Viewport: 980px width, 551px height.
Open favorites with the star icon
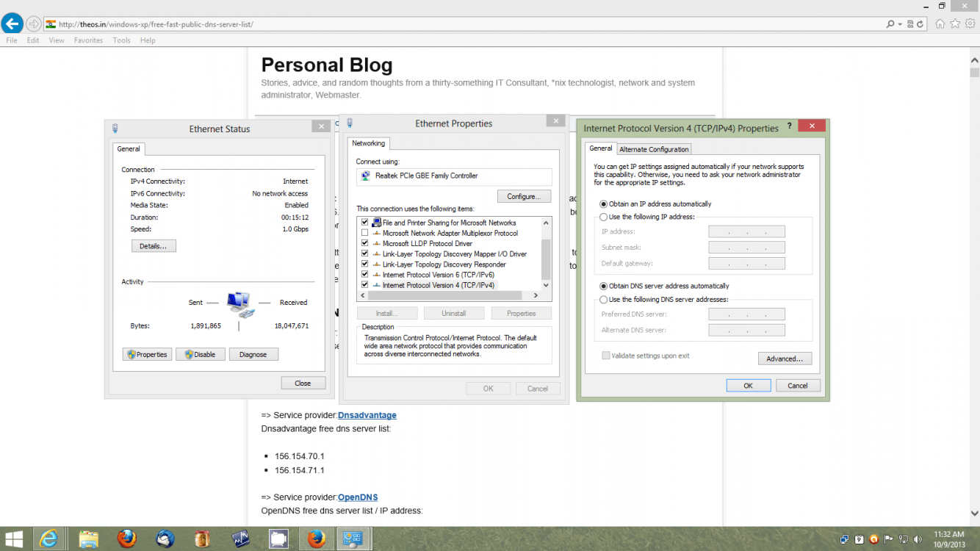[x=955, y=24]
